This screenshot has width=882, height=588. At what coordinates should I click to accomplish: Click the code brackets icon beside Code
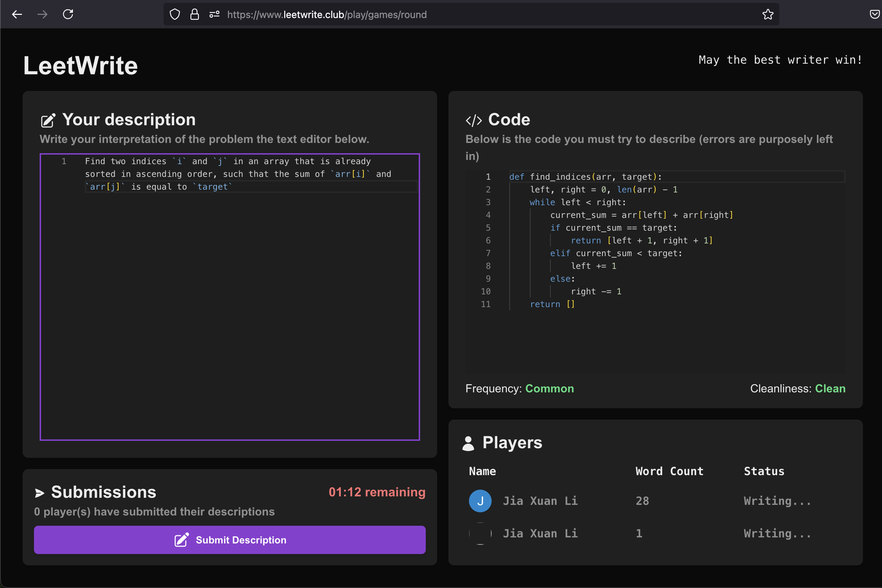474,120
